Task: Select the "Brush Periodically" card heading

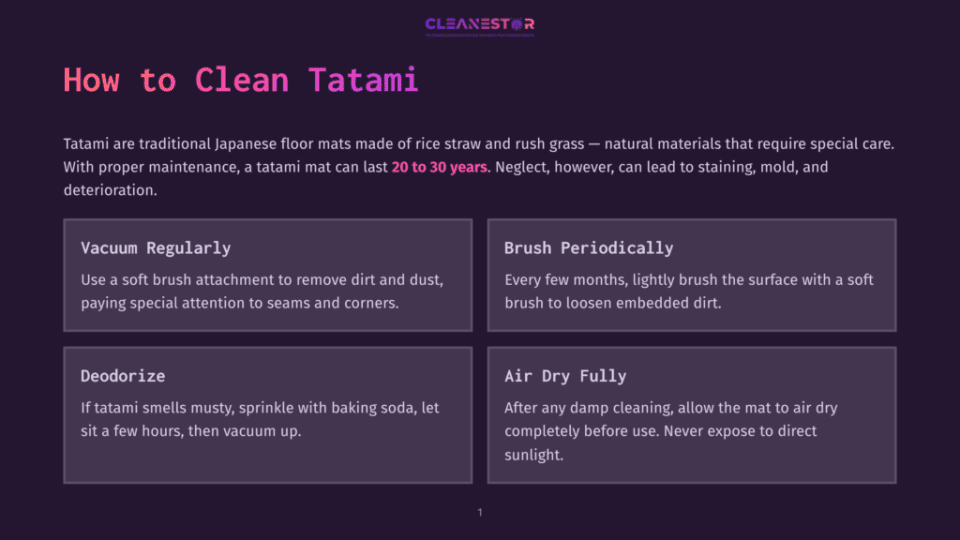Action: click(x=588, y=248)
